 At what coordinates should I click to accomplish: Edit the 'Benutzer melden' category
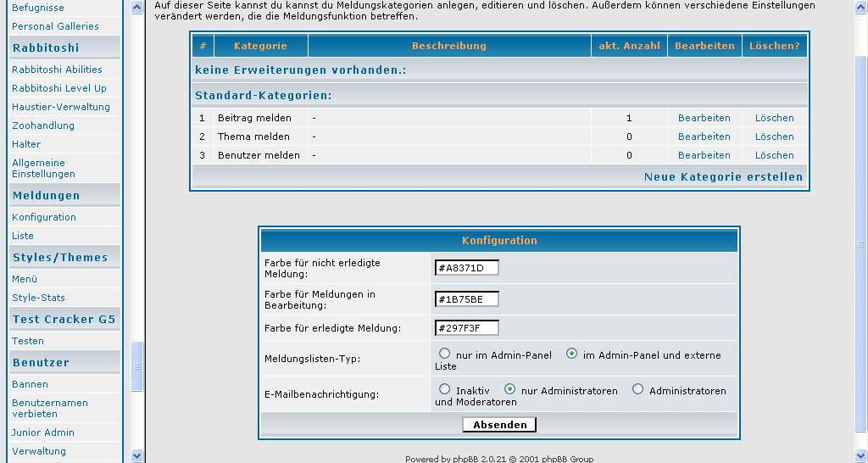click(704, 155)
